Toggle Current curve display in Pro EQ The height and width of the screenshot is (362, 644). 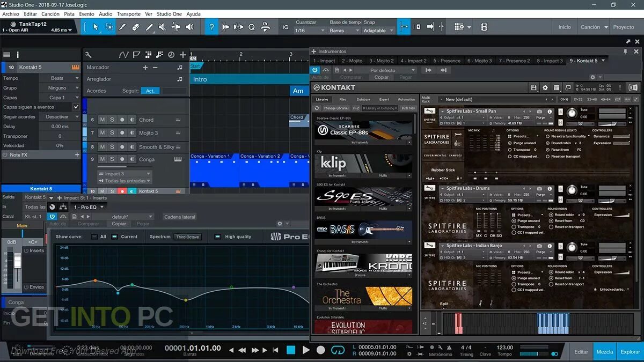coord(114,237)
